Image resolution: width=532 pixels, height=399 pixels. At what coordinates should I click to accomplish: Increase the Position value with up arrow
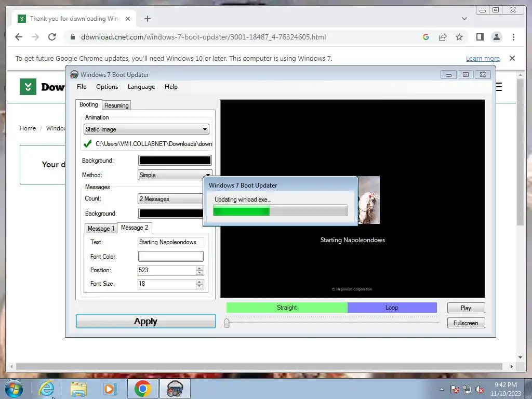click(x=199, y=268)
